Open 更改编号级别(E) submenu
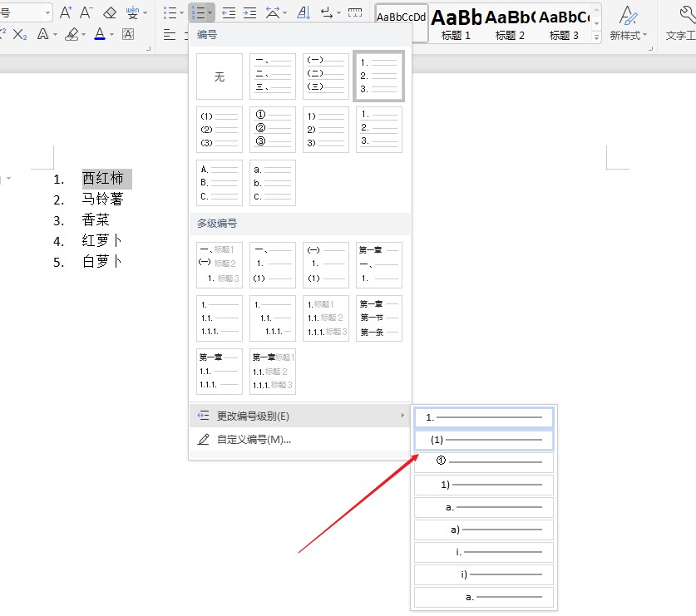 tap(300, 416)
